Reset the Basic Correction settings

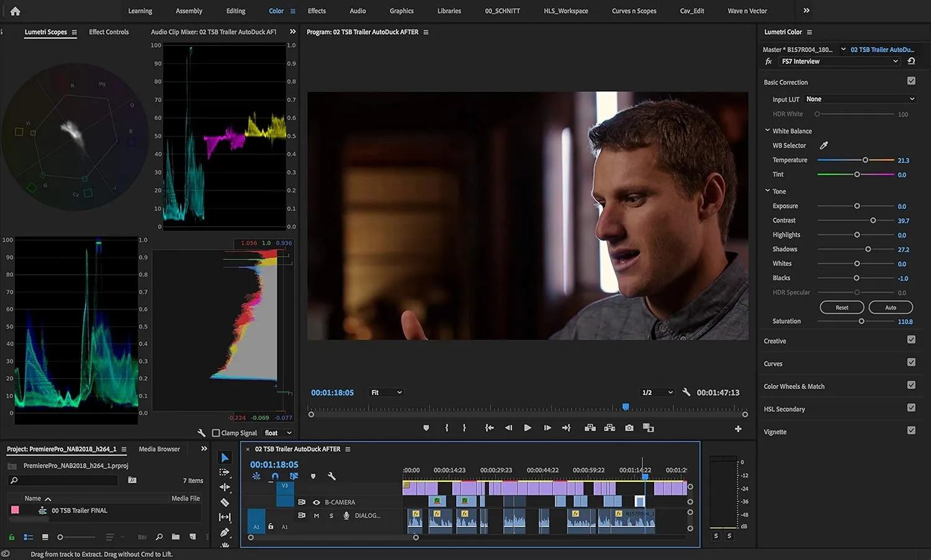click(842, 307)
